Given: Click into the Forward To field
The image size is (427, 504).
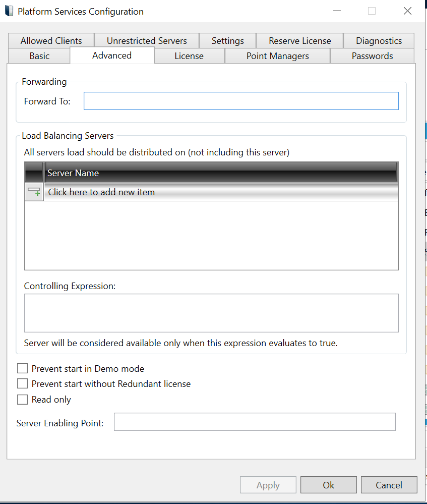Looking at the screenshot, I should coord(241,101).
